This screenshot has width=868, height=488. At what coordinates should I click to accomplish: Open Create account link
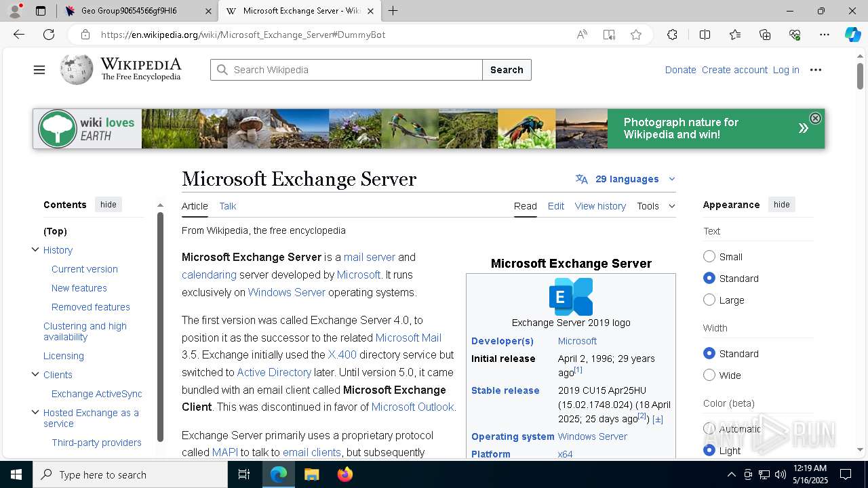[x=734, y=70]
